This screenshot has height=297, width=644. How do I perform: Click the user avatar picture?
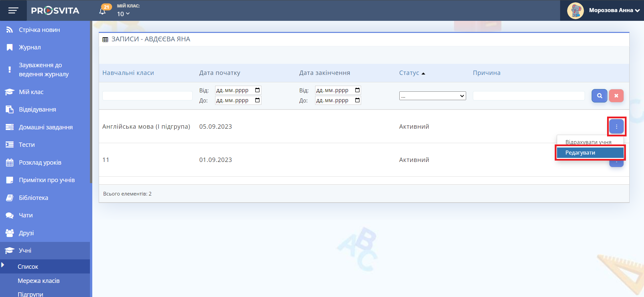click(x=575, y=10)
